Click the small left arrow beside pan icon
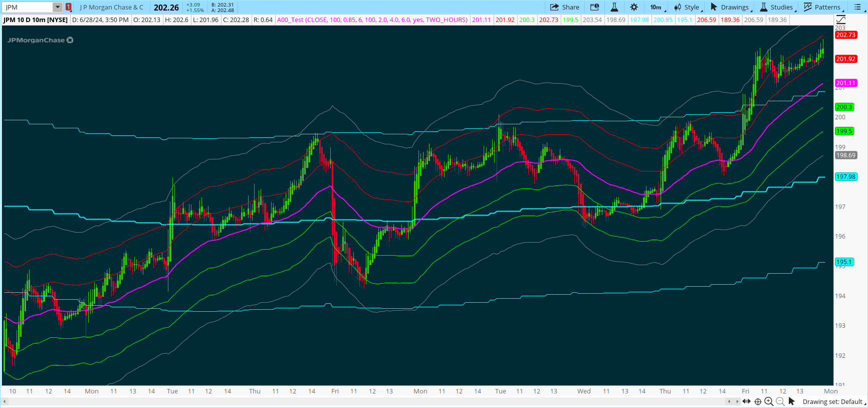This screenshot has height=408, width=868. (730, 401)
